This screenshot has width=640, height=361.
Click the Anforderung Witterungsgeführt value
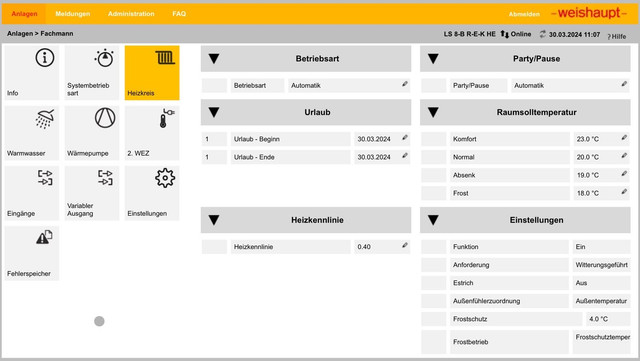tap(602, 265)
